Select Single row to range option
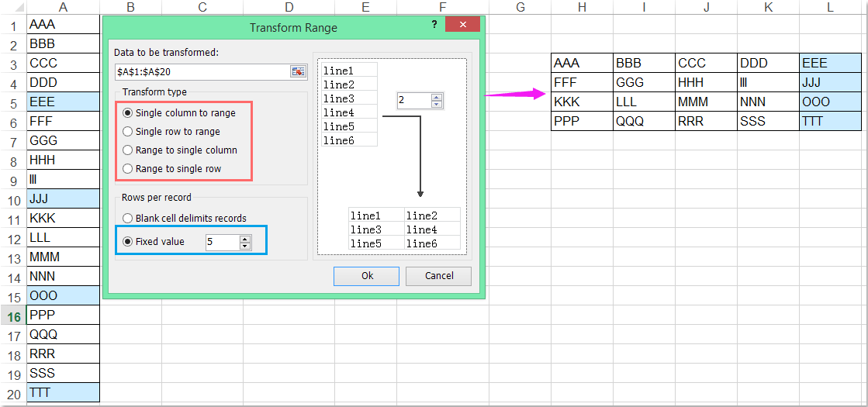This screenshot has height=407, width=868. coord(128,132)
